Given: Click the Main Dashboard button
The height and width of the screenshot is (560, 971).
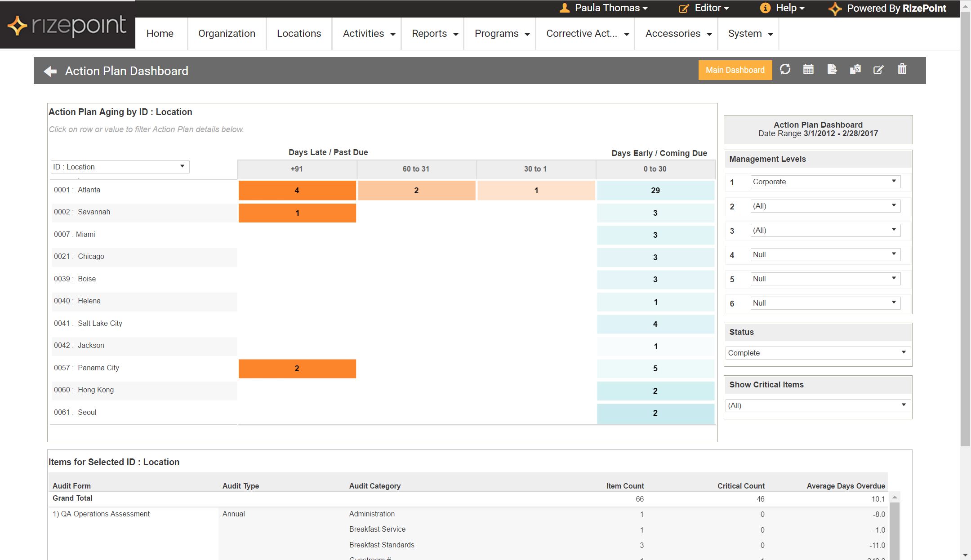Looking at the screenshot, I should point(735,70).
